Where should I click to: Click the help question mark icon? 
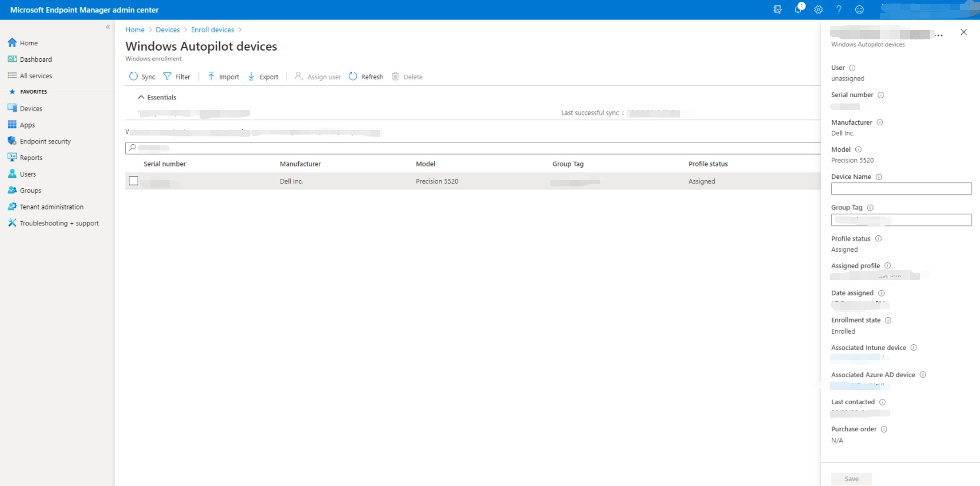click(839, 9)
